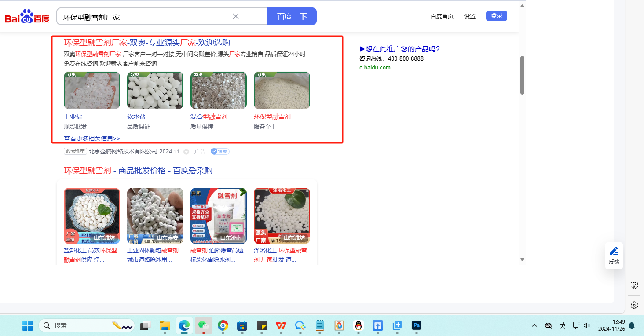This screenshot has width=644, height=336.
Task: Open the 软水盐 link
Action: coord(136,117)
